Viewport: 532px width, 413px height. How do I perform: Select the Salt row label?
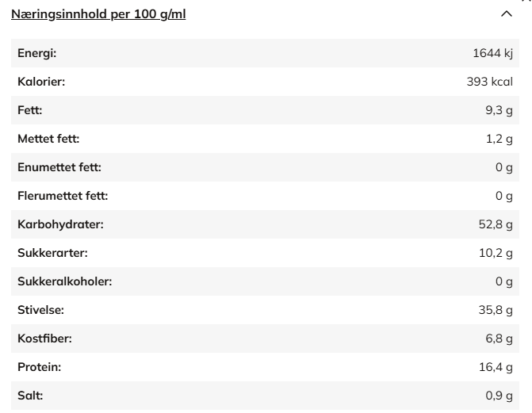pyautogui.click(x=30, y=396)
